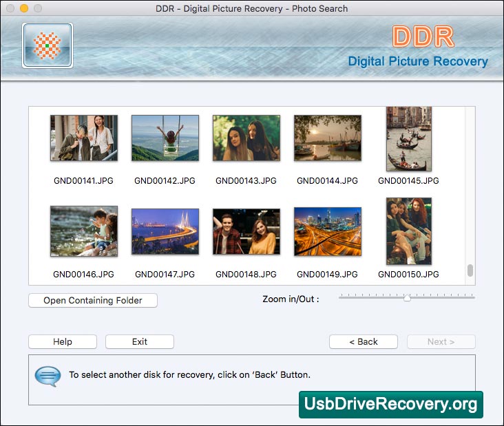Click the GND00141.JPG file name label
The image size is (504, 426).
coord(83,180)
